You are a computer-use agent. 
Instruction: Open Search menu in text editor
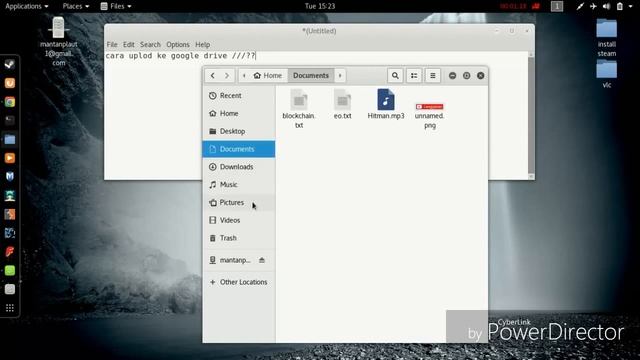click(150, 44)
